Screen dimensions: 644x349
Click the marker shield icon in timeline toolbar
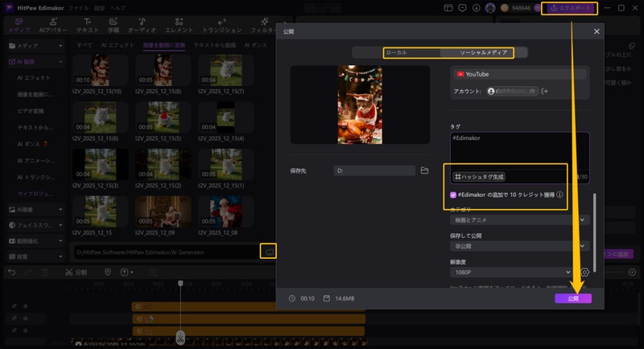[108, 273]
